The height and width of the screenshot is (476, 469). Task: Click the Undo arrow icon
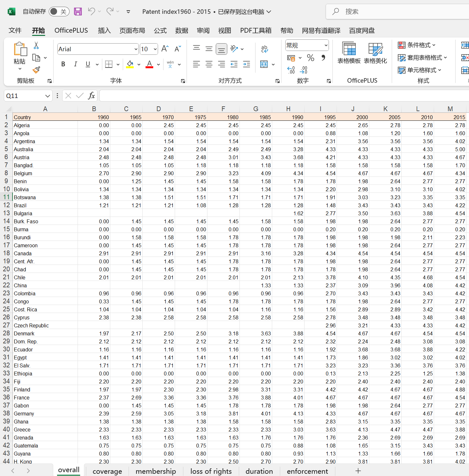(92, 12)
